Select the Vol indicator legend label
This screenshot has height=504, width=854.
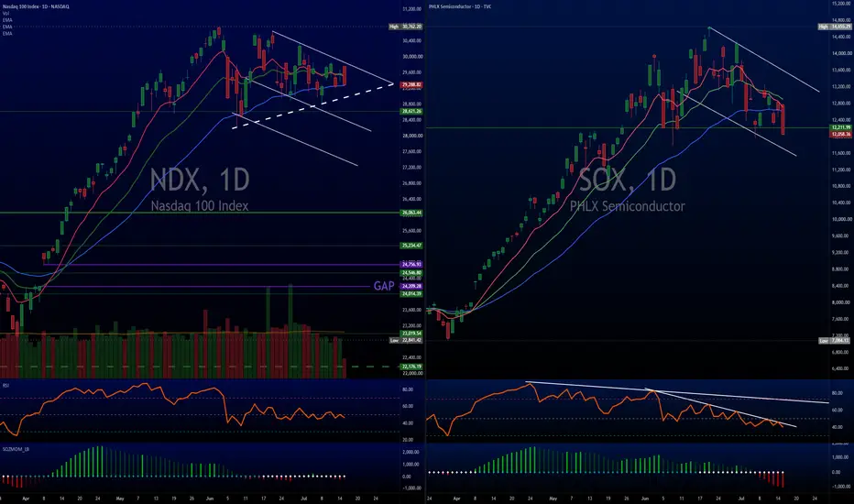point(5,13)
